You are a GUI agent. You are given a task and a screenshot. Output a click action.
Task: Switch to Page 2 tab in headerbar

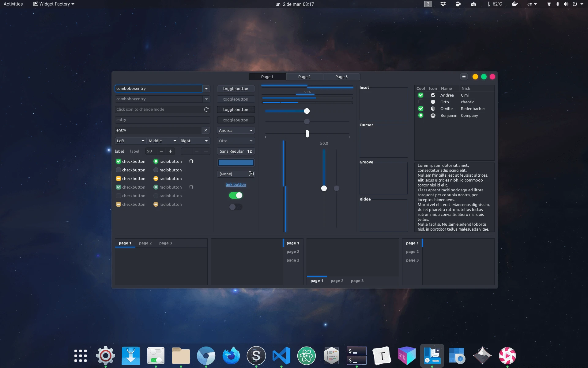click(x=304, y=77)
